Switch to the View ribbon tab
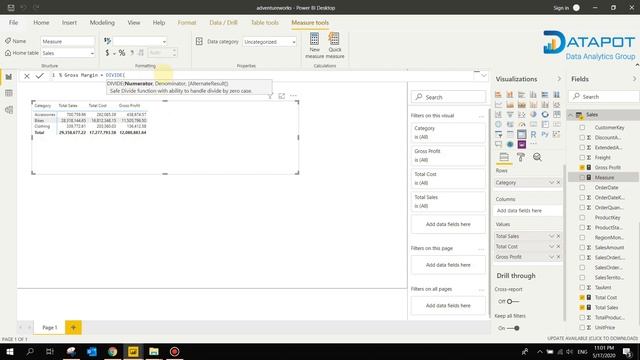This screenshot has width=640, height=360. 133,22
